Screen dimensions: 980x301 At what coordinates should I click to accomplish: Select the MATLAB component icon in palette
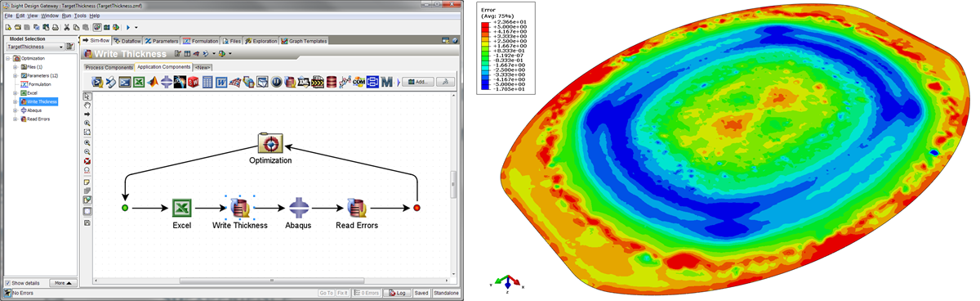[153, 82]
